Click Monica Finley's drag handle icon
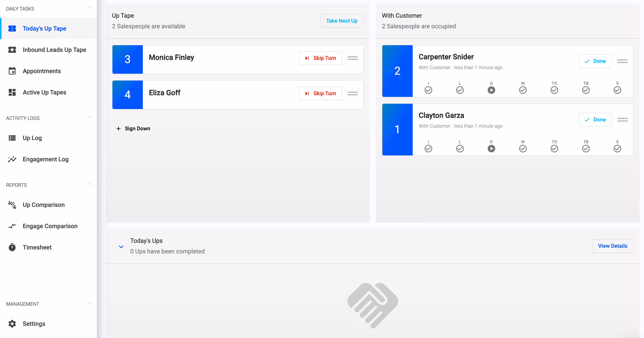 click(x=352, y=58)
